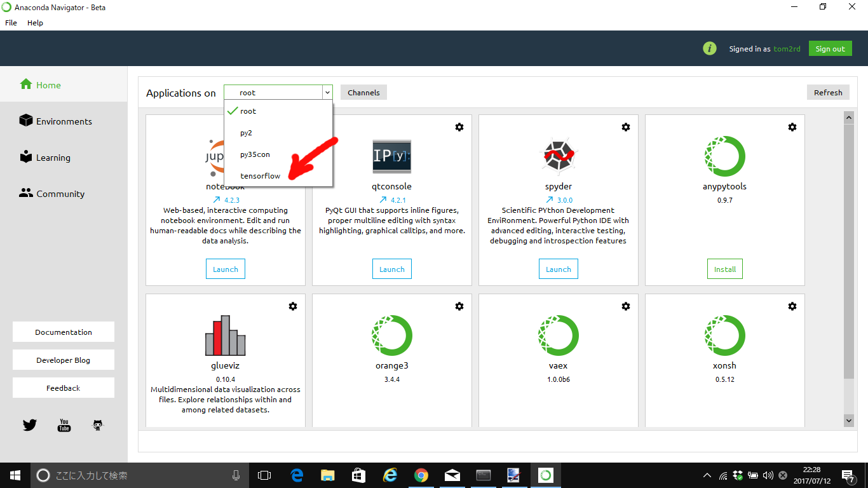Viewport: 868px width, 488px height.
Task: Click the qtconsole 4.2.1 version update link
Action: pyautogui.click(x=392, y=200)
